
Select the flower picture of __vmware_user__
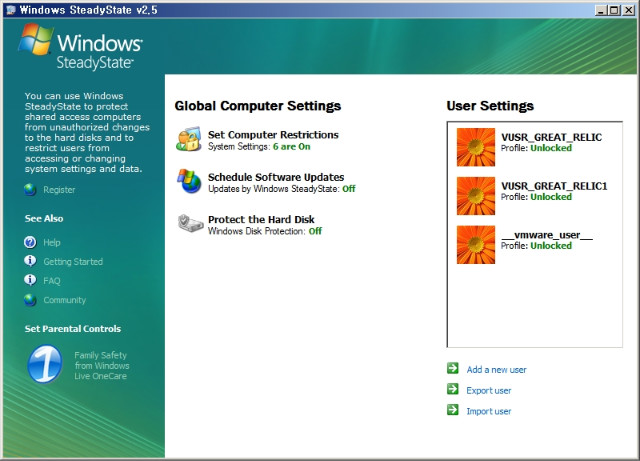(476, 245)
